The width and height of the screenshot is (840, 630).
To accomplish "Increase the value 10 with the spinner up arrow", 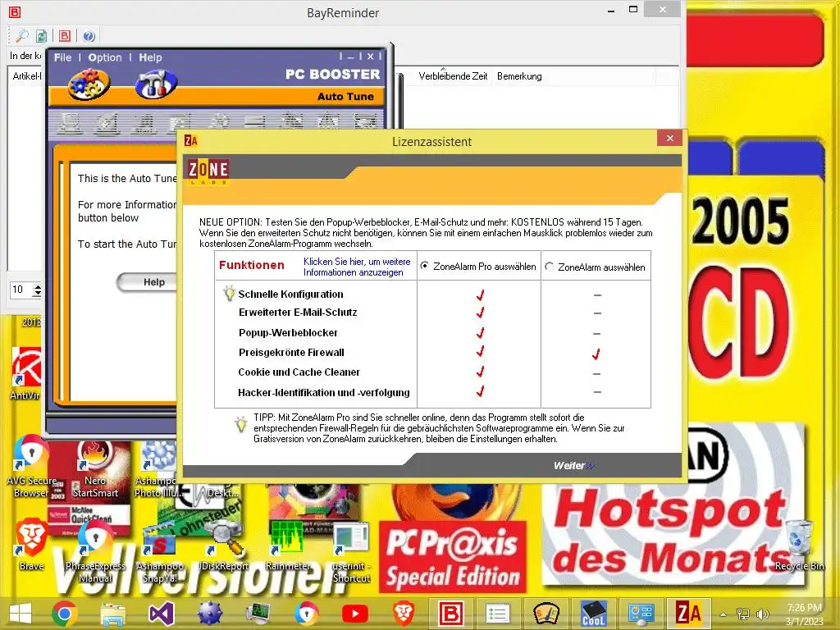I will [37, 286].
